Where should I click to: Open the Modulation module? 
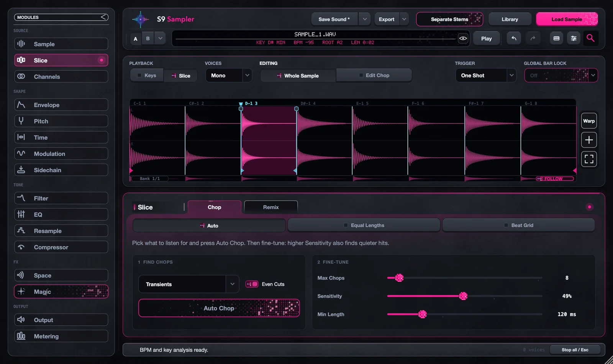[61, 154]
